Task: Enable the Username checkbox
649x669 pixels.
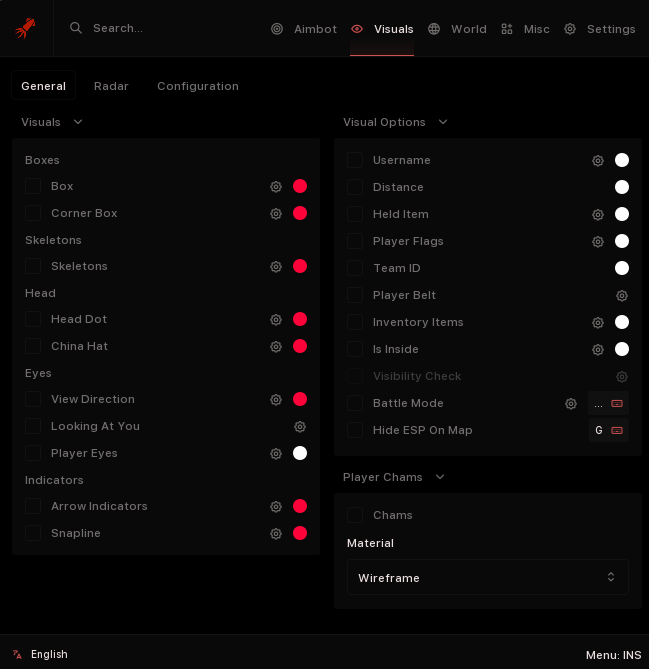Action: coord(355,160)
